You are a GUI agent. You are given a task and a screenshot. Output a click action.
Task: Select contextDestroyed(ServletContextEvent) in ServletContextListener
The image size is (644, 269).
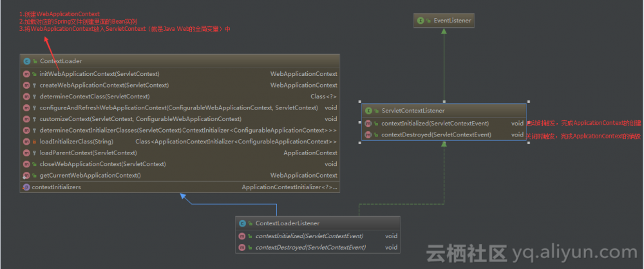436,134
